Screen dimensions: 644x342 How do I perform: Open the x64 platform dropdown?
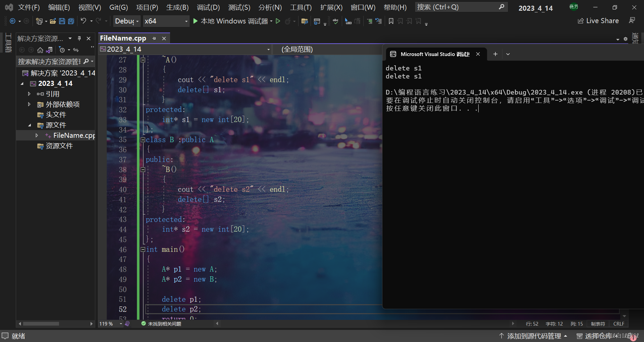pos(166,21)
